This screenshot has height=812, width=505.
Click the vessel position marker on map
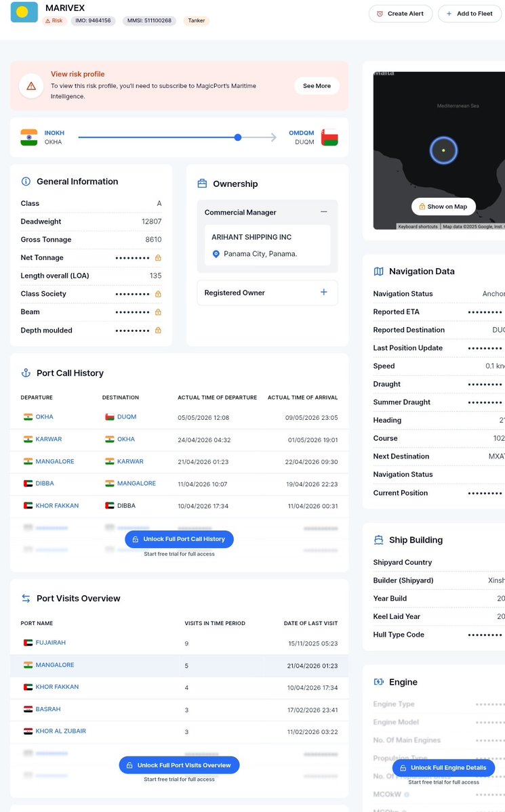click(443, 150)
